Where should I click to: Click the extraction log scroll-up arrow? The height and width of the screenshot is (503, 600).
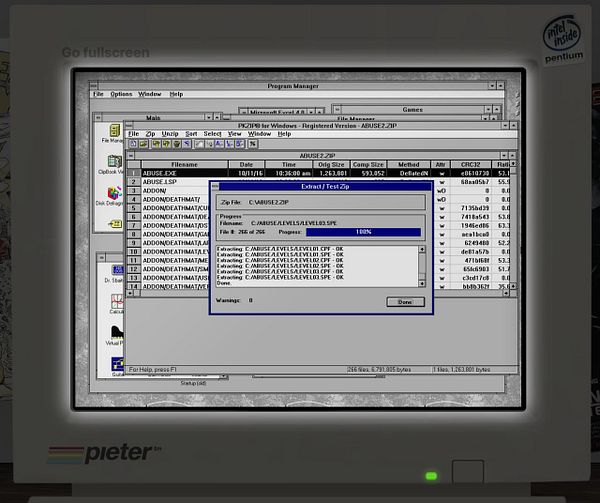pos(422,249)
